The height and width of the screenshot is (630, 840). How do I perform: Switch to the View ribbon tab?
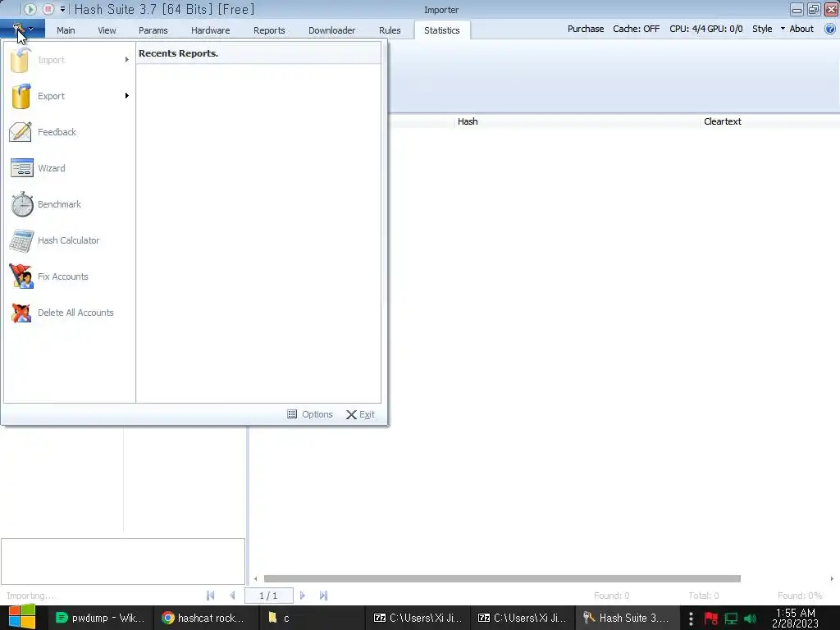(x=107, y=30)
